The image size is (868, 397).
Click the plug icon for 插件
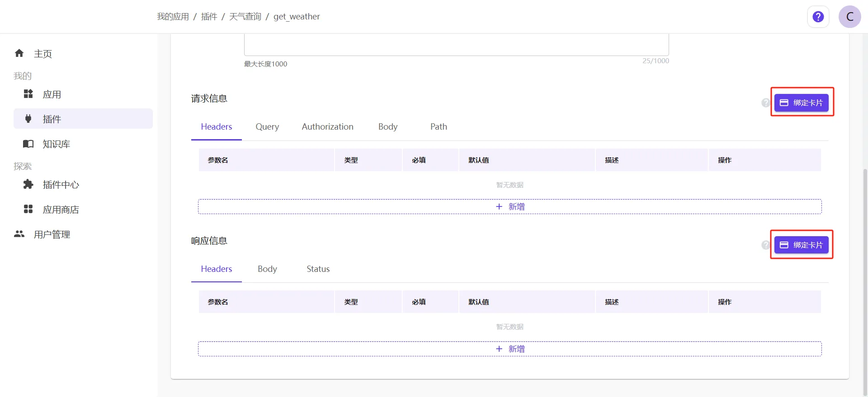(x=28, y=119)
